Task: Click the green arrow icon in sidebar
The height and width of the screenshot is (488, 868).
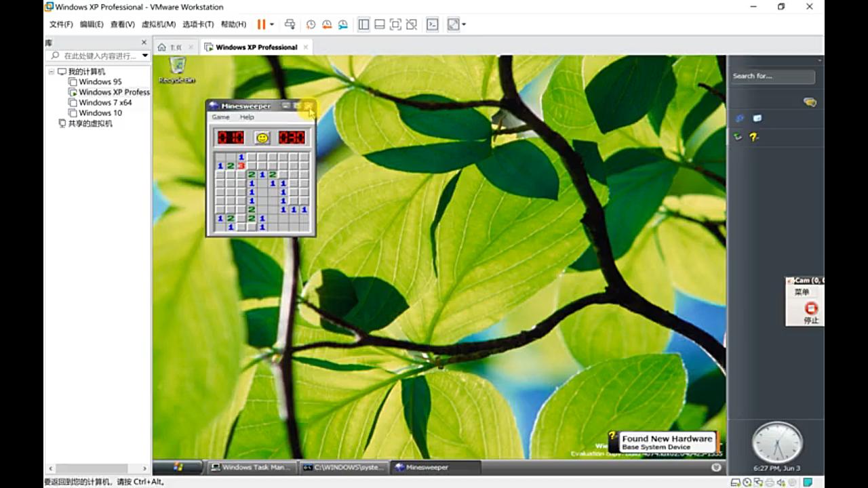Action: click(x=738, y=136)
